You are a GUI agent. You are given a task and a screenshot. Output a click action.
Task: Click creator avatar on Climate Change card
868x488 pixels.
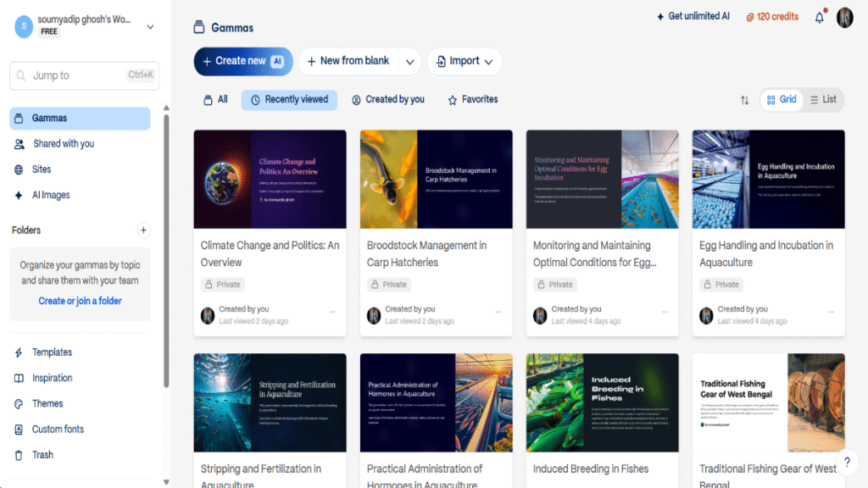tap(208, 316)
